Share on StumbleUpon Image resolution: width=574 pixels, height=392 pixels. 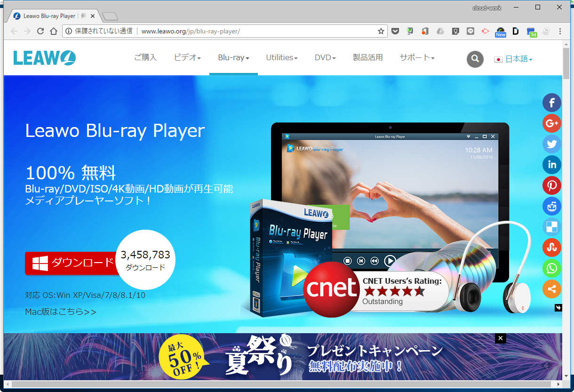[x=552, y=248]
